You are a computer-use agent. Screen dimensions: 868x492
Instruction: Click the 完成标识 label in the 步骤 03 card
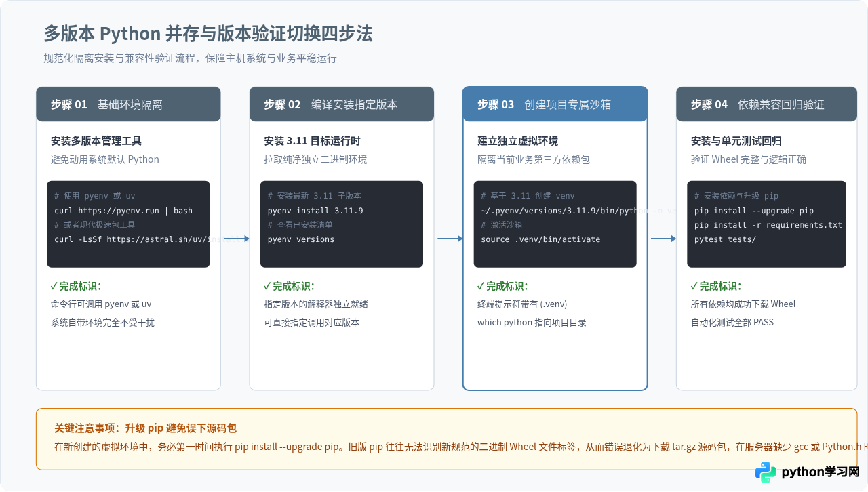[502, 286]
